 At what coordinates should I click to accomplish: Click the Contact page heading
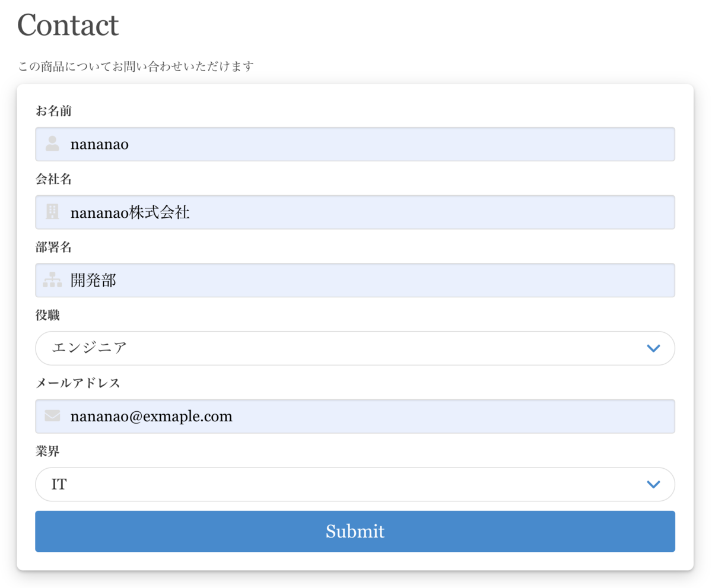68,25
